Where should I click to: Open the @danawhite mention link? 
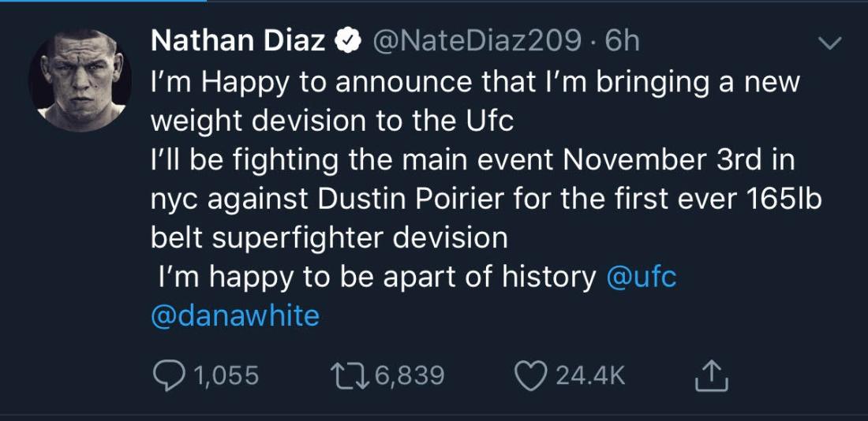pos(234,315)
